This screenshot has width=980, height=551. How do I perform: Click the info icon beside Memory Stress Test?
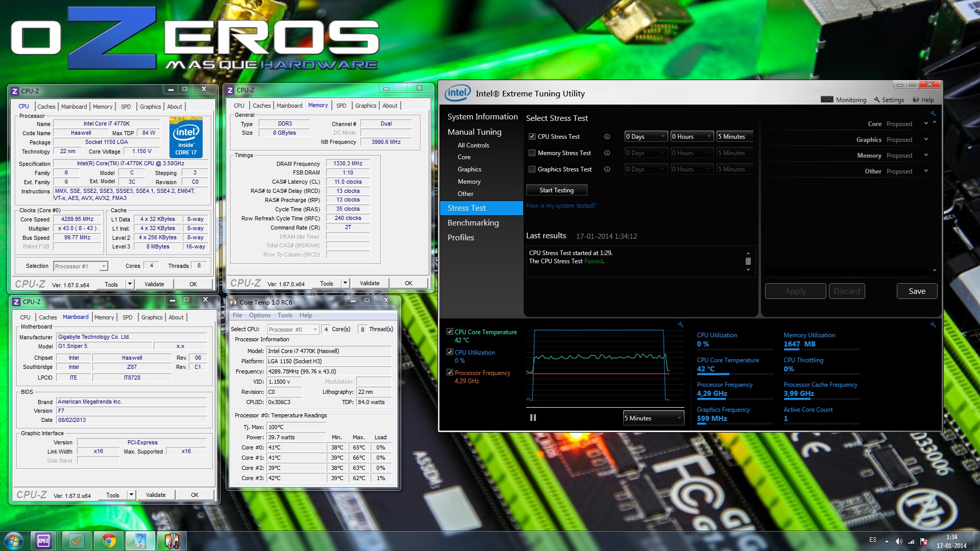pyautogui.click(x=607, y=153)
